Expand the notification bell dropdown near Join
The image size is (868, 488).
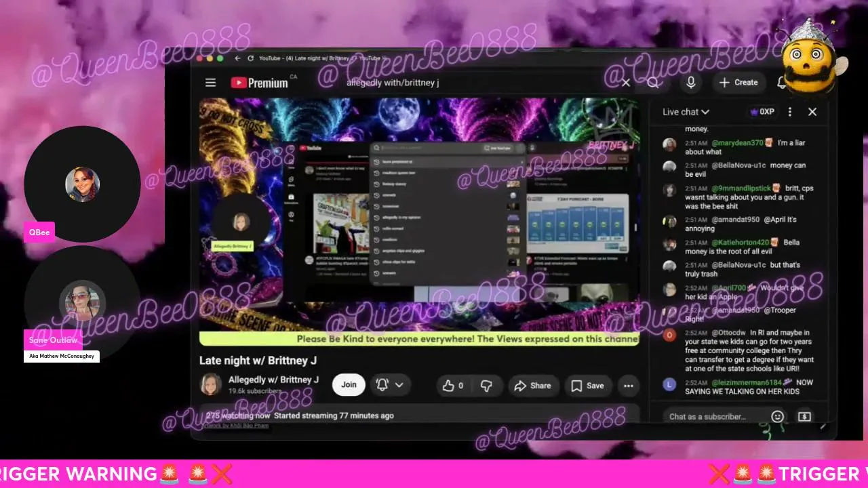point(391,385)
